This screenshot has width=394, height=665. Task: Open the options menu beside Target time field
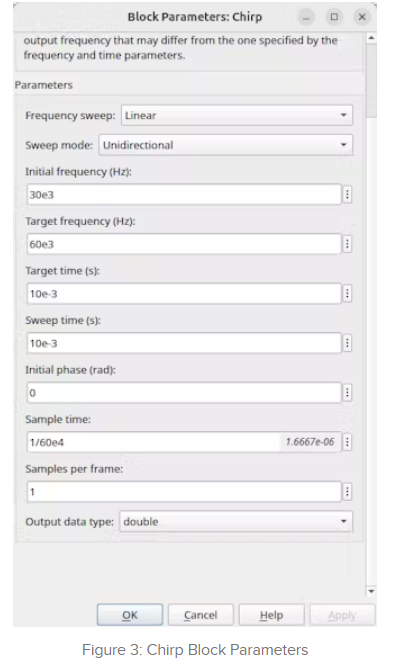pos(347,293)
